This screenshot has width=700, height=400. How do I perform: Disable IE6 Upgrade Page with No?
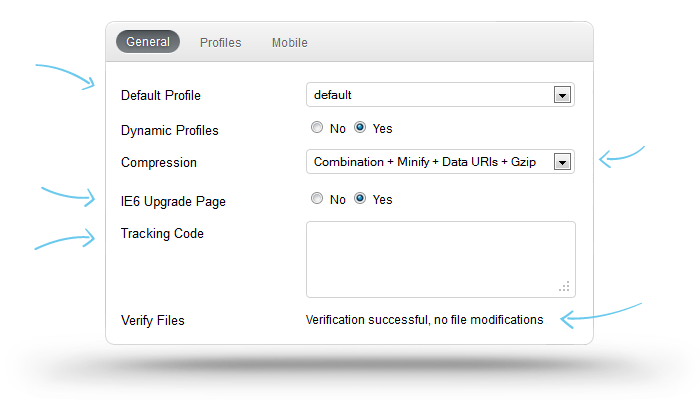click(317, 199)
